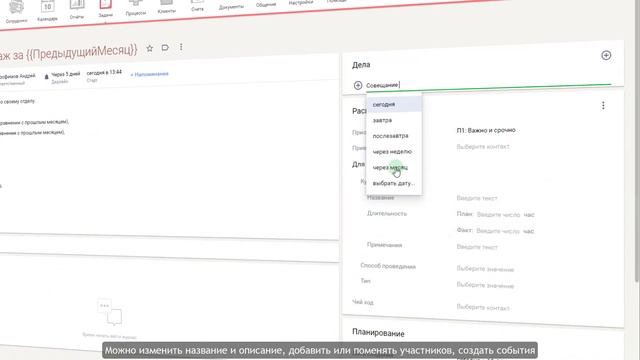The height and width of the screenshot is (360, 640).
Task: Click the 'сегодня в 13:44' start time
Action: coord(104,73)
